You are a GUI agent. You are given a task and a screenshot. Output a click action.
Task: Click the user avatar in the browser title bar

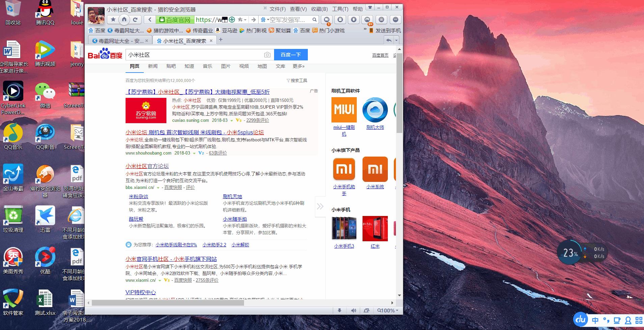point(96,15)
